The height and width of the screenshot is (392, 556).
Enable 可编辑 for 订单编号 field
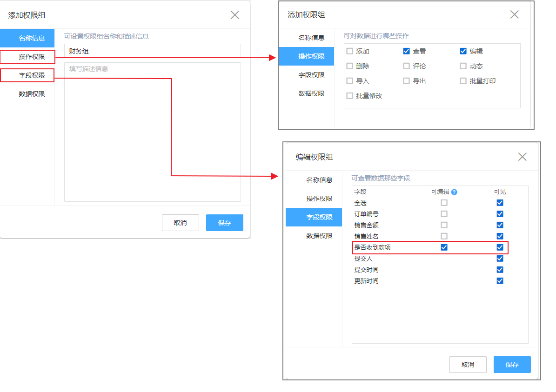click(444, 214)
